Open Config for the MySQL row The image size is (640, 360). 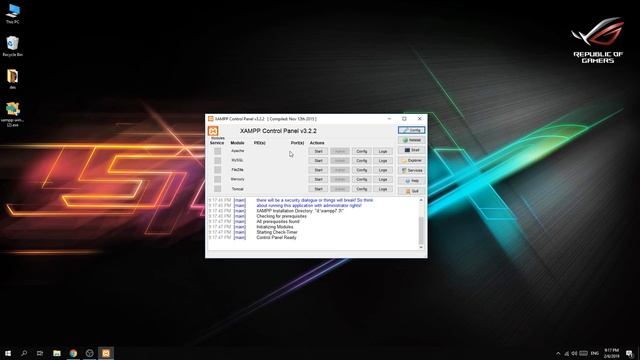pos(362,161)
